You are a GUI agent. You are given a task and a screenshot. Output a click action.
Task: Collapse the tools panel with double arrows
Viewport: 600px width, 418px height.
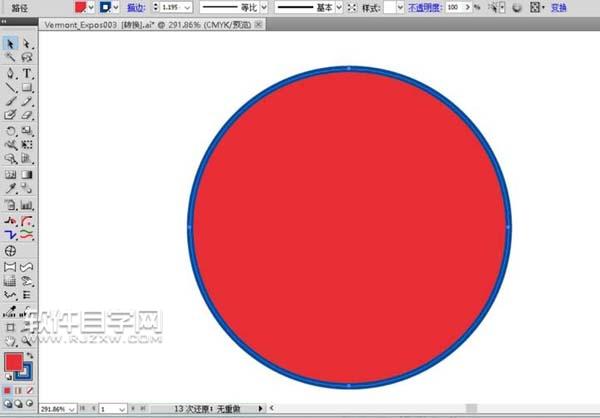[x=4, y=22]
